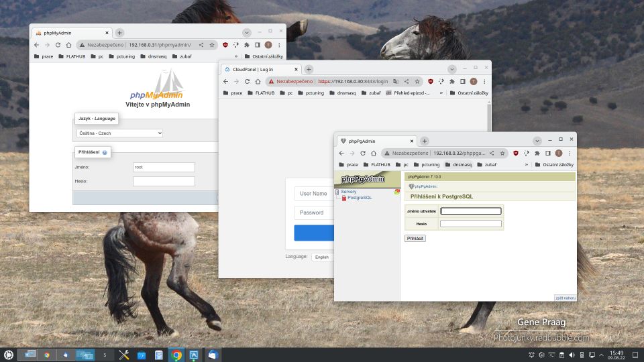Open pctuning bookmark in CloudPanel window
The image size is (644, 362).
point(311,93)
